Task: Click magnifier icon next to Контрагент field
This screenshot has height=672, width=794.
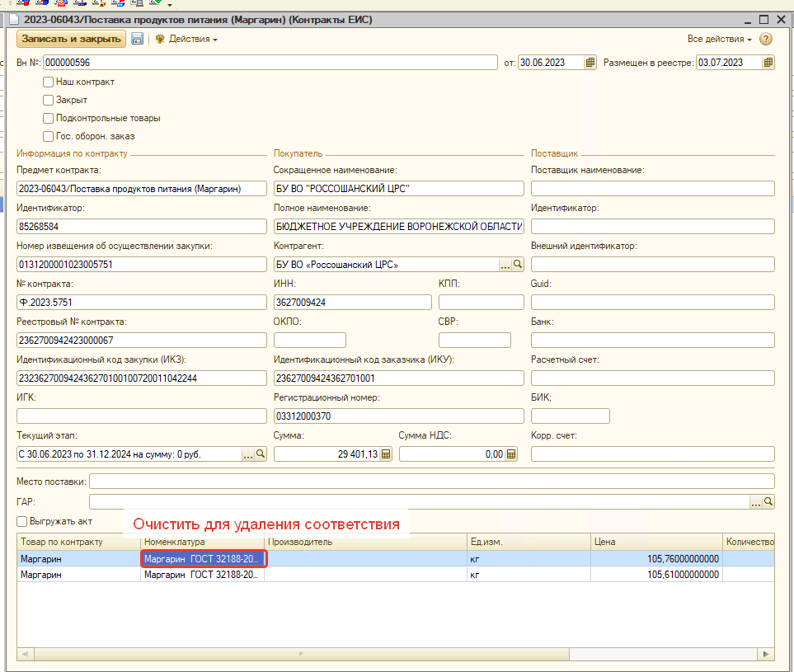Action: [518, 265]
